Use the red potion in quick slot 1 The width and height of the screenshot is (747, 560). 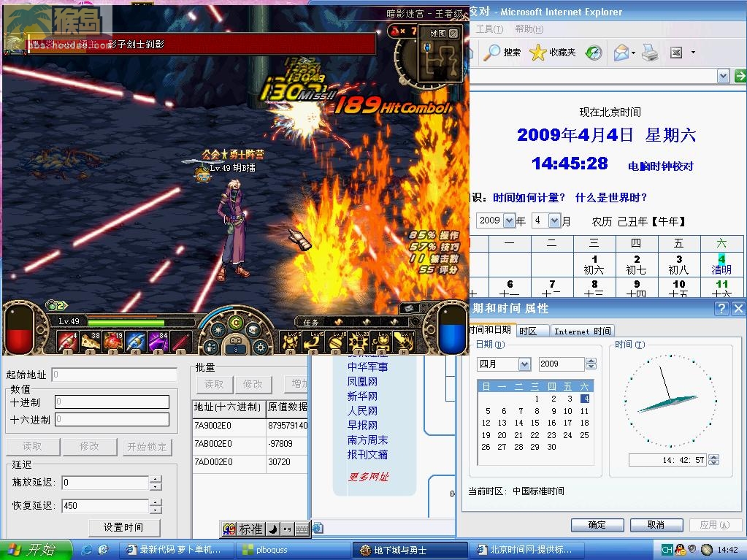click(x=67, y=342)
